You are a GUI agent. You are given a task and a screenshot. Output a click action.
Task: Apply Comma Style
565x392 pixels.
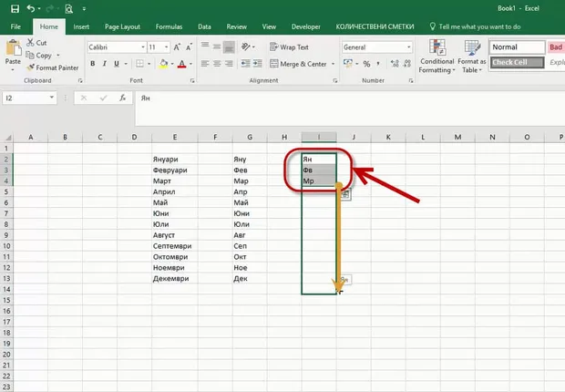click(x=378, y=64)
